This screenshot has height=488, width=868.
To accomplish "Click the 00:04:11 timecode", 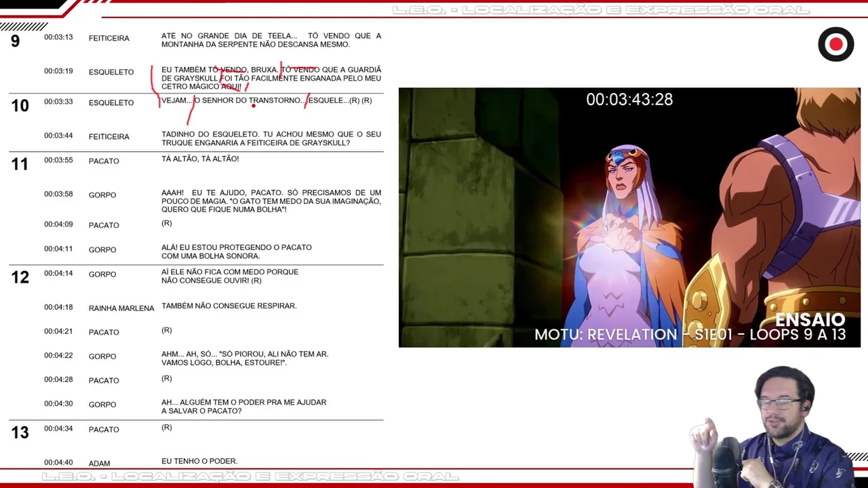I will click(x=58, y=249).
